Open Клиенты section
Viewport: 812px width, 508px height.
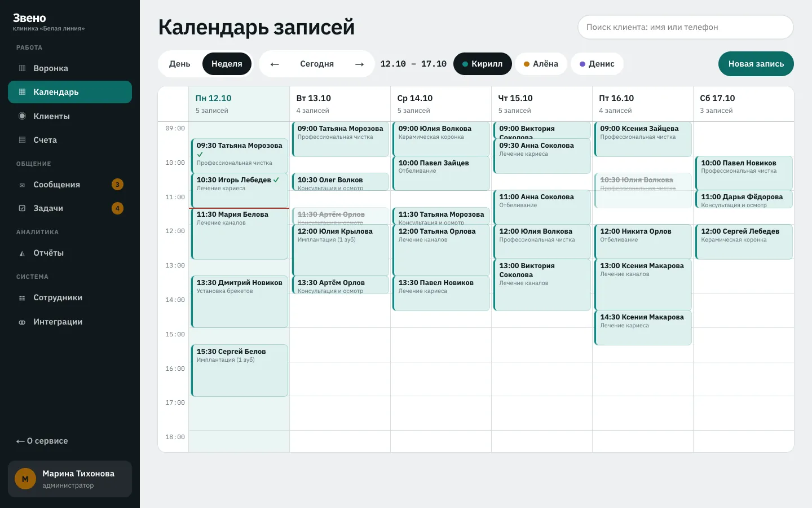click(x=70, y=116)
